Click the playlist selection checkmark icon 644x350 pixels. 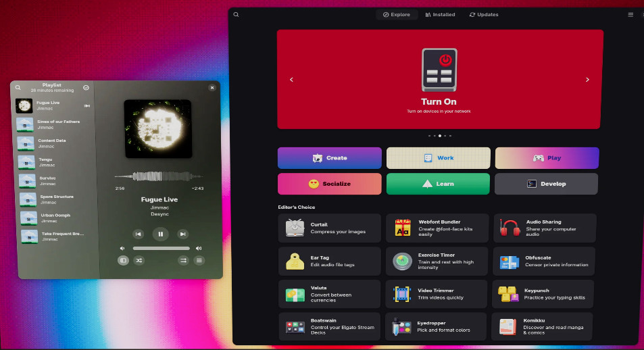click(x=86, y=88)
